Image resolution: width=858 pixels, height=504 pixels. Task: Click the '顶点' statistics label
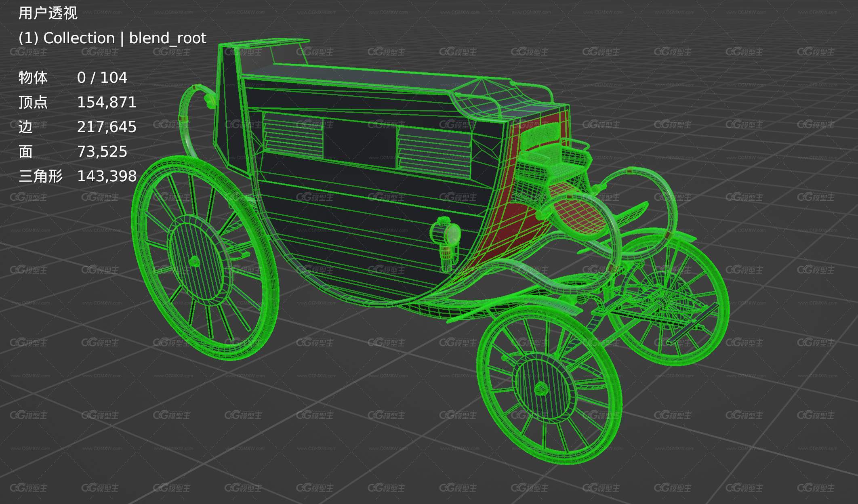point(33,102)
